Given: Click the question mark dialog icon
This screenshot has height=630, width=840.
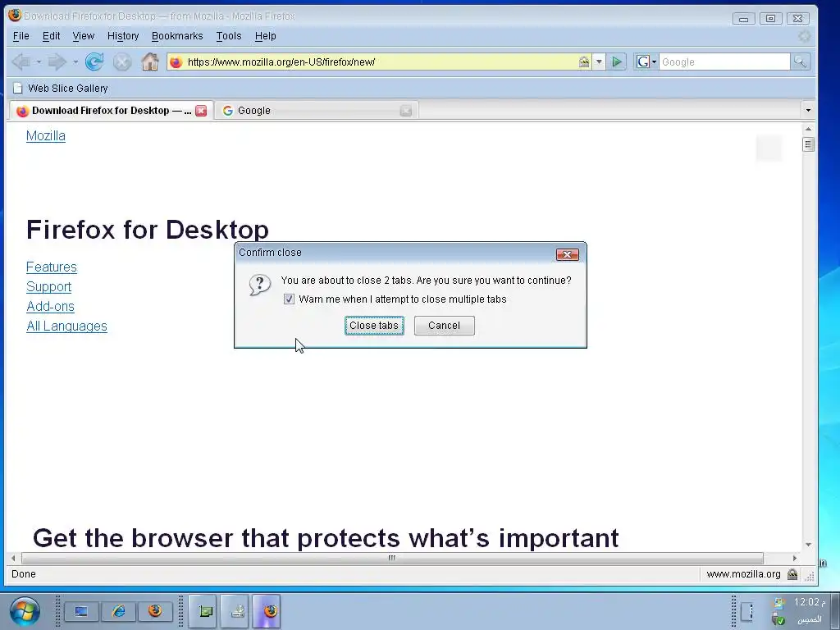Looking at the screenshot, I should [x=260, y=285].
